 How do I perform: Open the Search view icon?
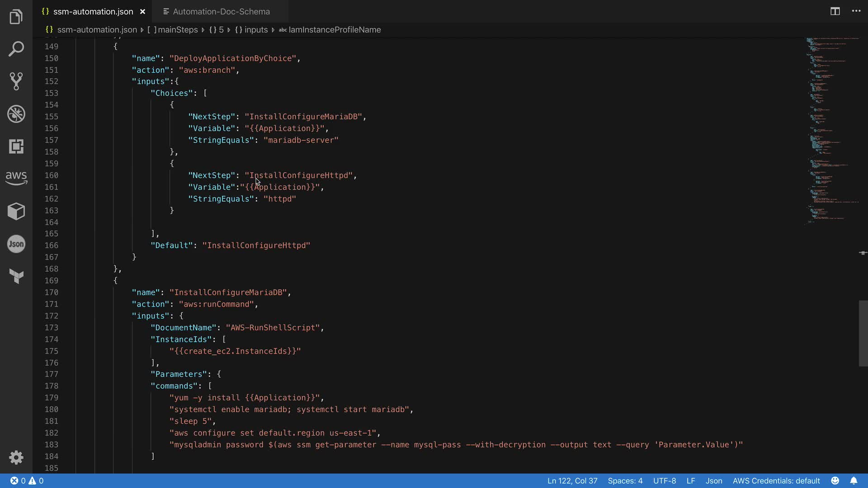[x=16, y=49]
